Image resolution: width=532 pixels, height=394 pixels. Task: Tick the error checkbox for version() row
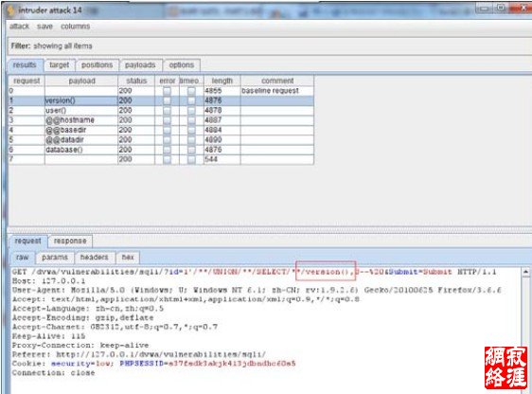[167, 100]
